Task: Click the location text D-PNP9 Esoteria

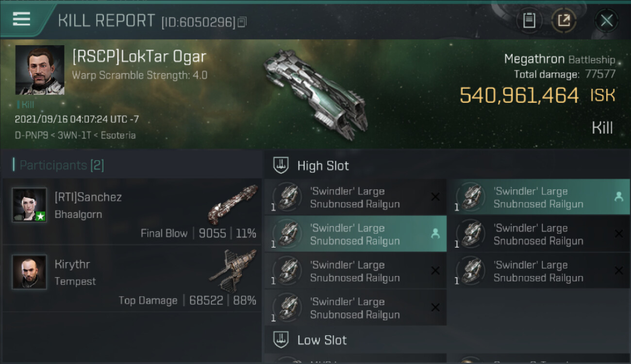Action: [x=75, y=135]
